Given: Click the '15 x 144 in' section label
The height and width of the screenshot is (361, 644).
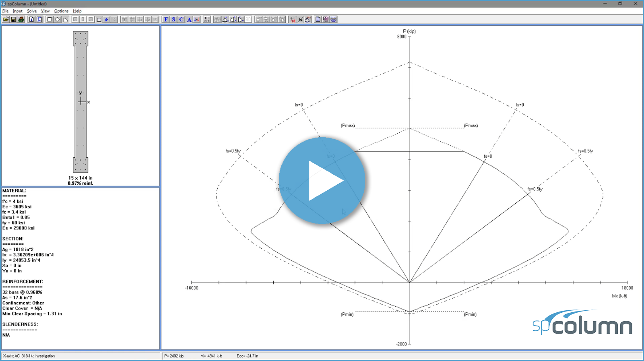Looking at the screenshot, I should click(80, 178).
